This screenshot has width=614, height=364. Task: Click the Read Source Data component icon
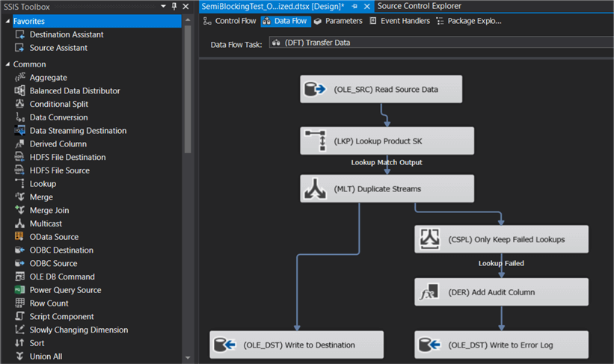point(314,90)
